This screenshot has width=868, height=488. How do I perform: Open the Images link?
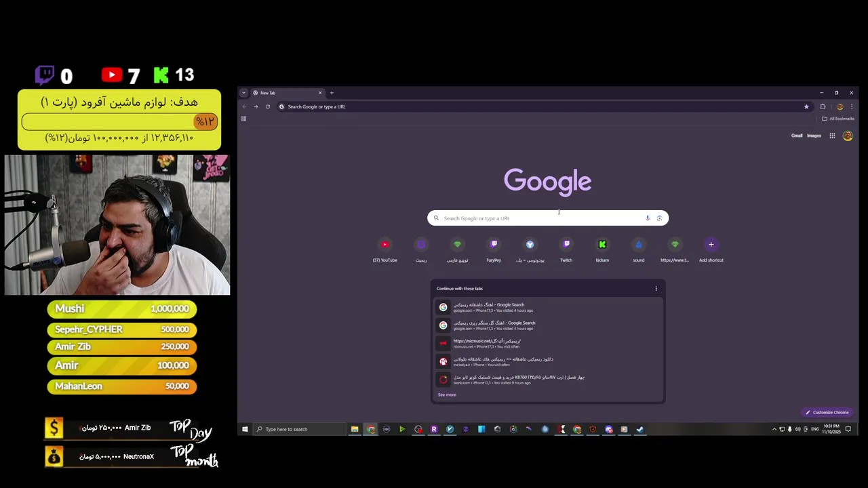pos(814,136)
